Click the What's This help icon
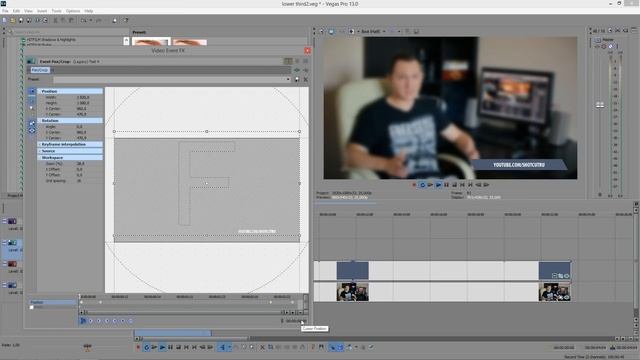Image resolution: width=640 pixels, height=360 pixels. pos(126,20)
